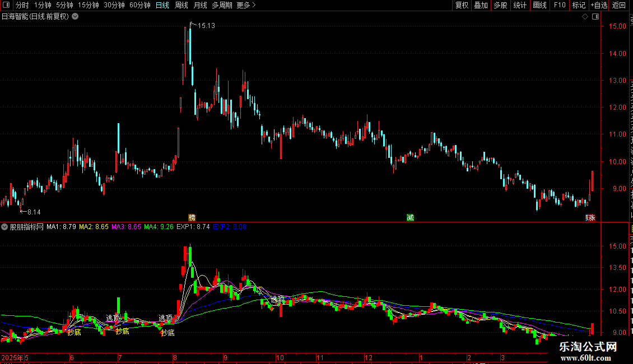Click the 返回 back button
This screenshot has width=633, height=364.
pos(619,5)
